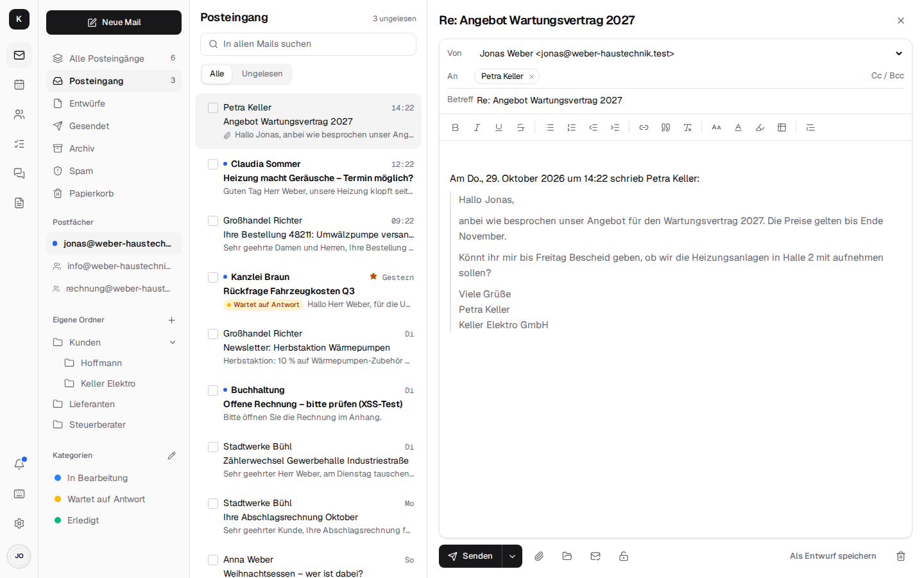Open Alle Posteingänge
The height and width of the screenshot is (578, 924).
pyautogui.click(x=114, y=58)
